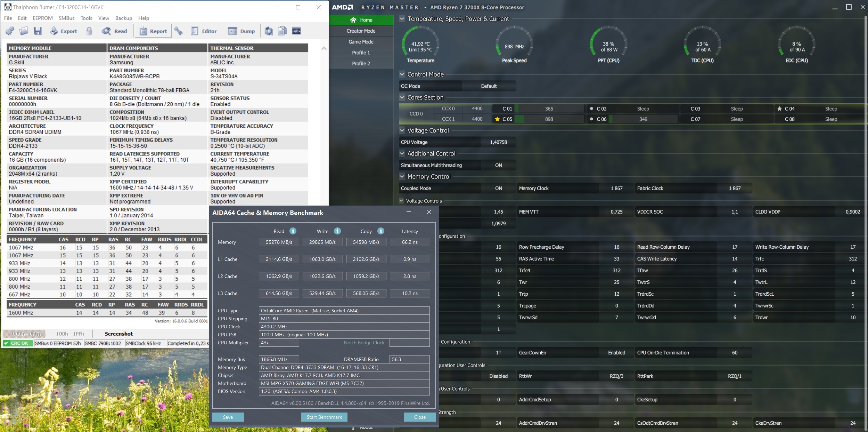
Task: Toggle Simultaneous Multithreading ON value
Action: coord(498,165)
